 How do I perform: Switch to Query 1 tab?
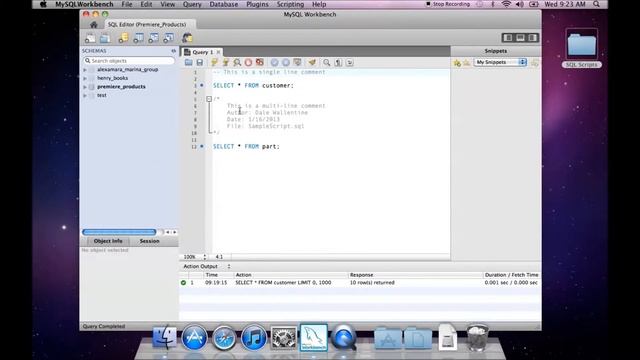(203, 52)
